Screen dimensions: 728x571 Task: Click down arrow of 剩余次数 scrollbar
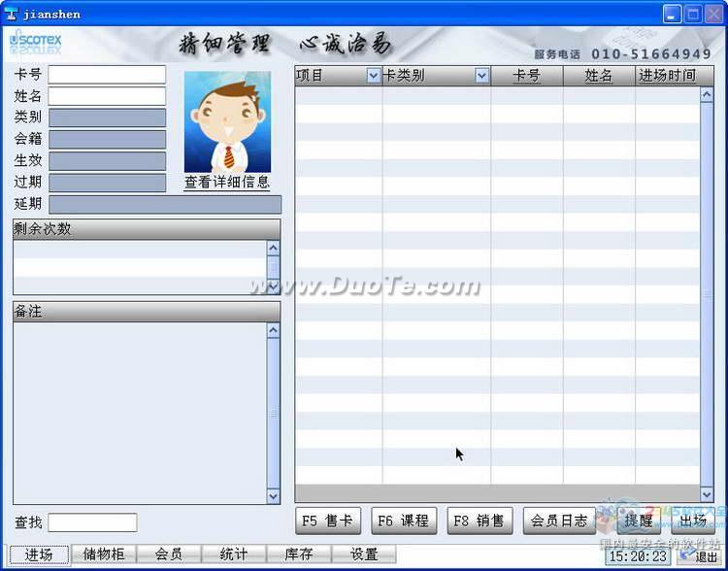274,286
